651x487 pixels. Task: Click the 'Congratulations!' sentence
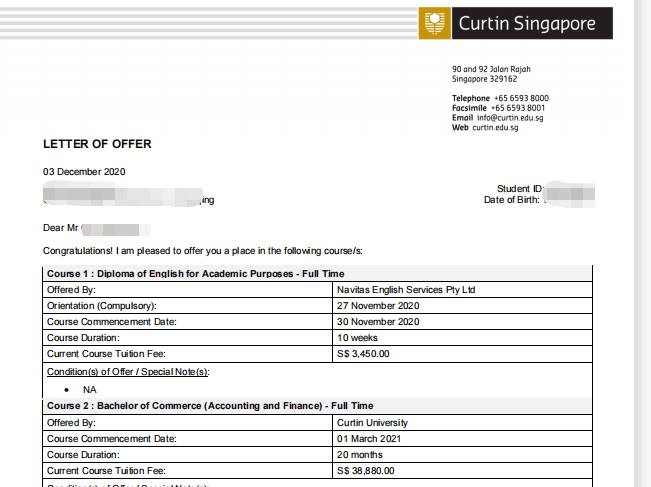tap(203, 251)
